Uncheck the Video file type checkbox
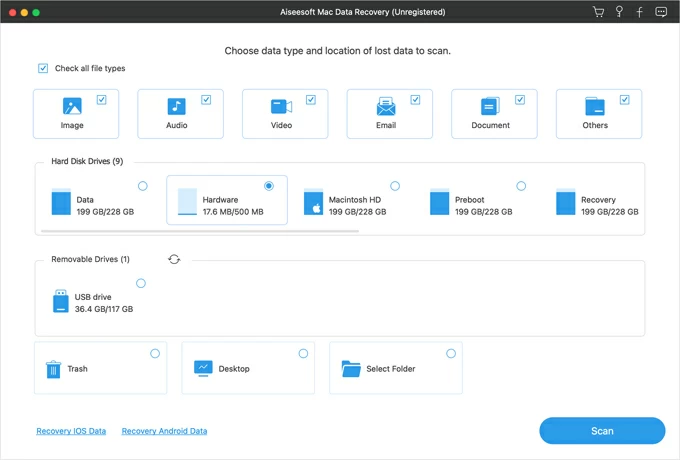Viewport: 680px width, 460px height. pos(311,100)
